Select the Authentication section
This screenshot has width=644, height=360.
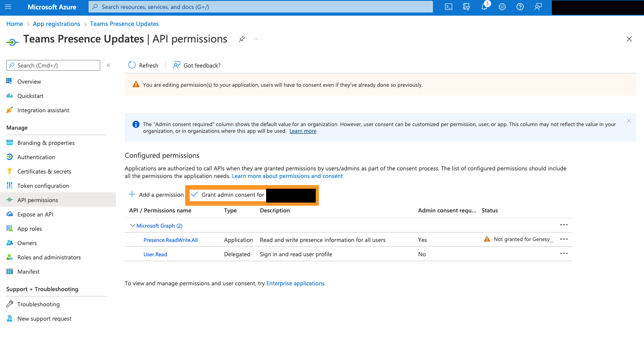[35, 157]
